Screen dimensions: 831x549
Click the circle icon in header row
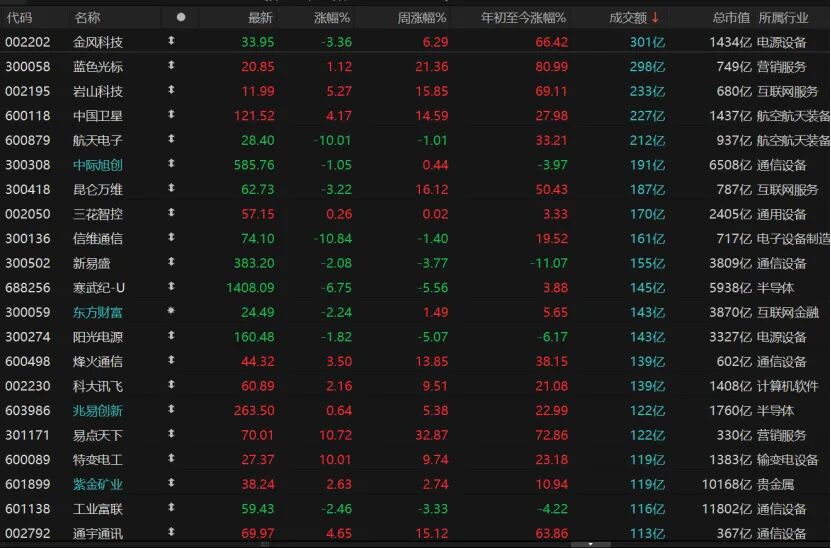tap(181, 17)
